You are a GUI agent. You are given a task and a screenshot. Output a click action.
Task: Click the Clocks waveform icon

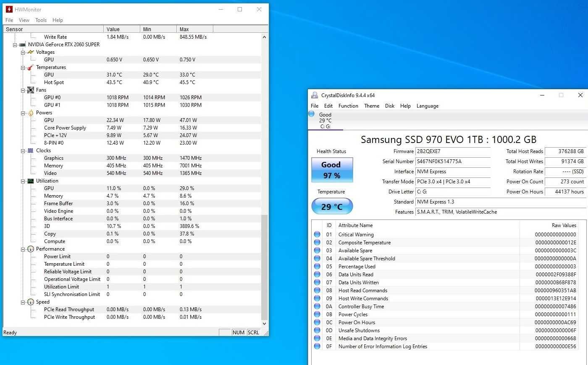[x=31, y=151]
